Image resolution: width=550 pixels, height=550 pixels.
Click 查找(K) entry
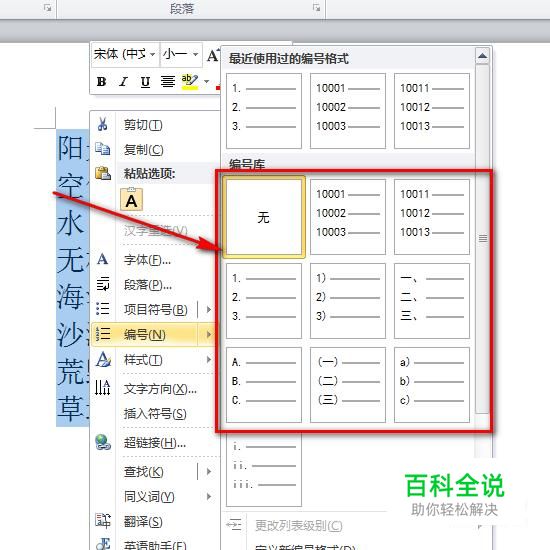(x=143, y=472)
